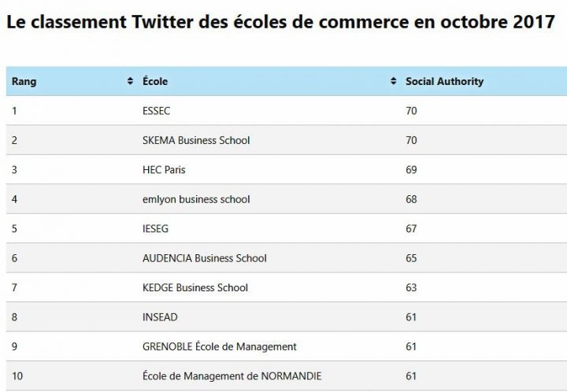The image size is (567, 392).
Task: Click the page title about Twitter ranking
Action: [280, 21]
